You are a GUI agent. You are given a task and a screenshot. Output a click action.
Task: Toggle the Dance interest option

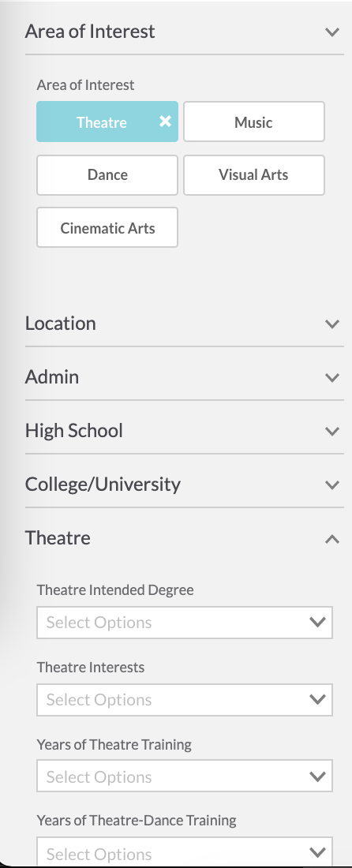tap(107, 175)
